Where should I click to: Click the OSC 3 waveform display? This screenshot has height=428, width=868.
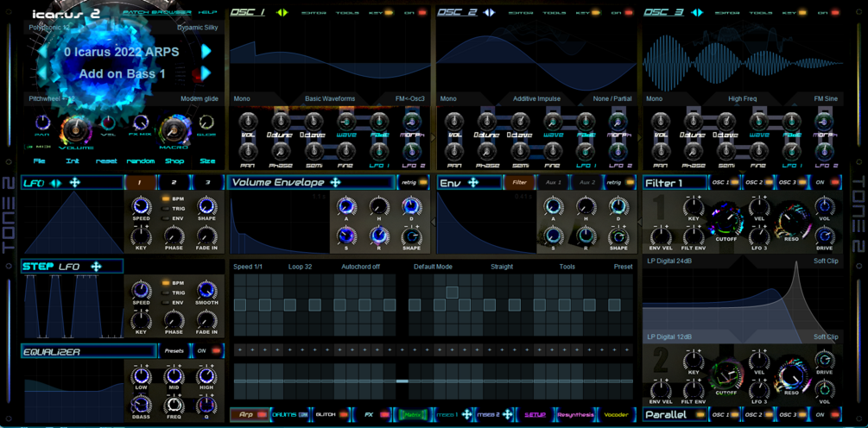click(743, 55)
